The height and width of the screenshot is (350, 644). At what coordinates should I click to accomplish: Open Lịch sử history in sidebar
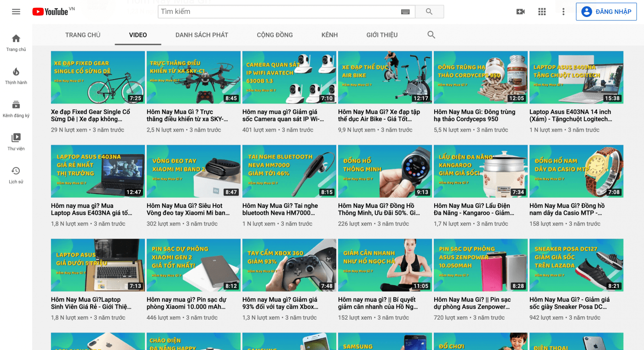[16, 175]
